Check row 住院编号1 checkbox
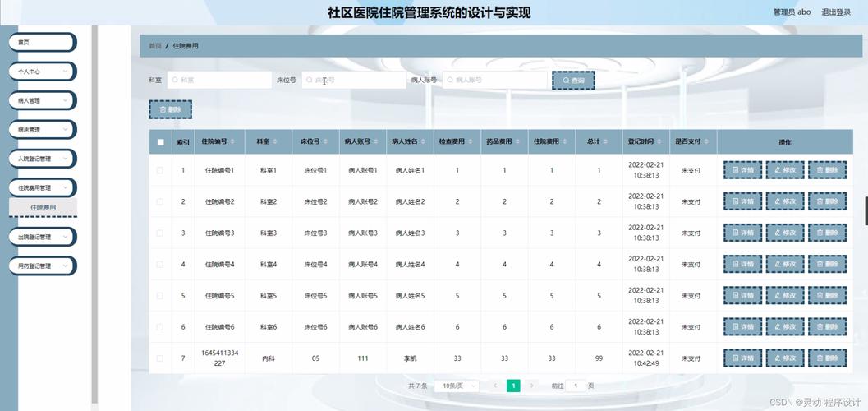The image size is (868, 411). pyautogui.click(x=160, y=170)
